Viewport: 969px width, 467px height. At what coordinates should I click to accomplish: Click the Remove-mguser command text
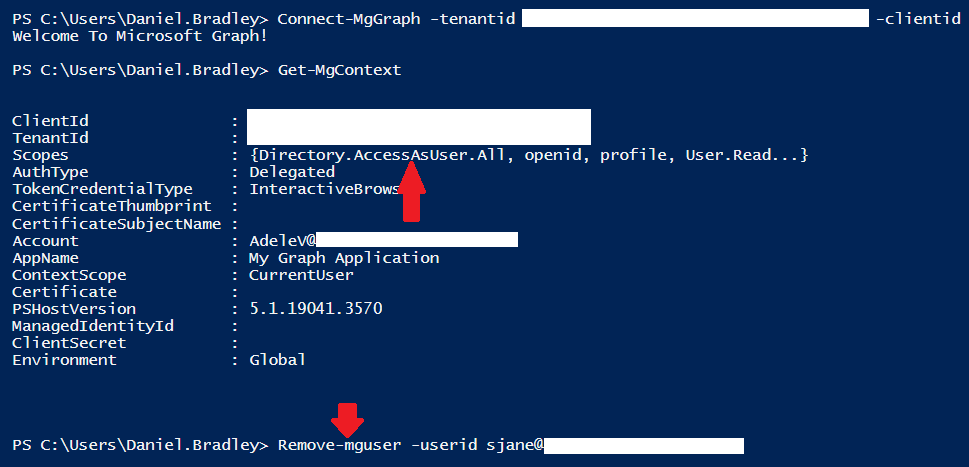click(339, 445)
